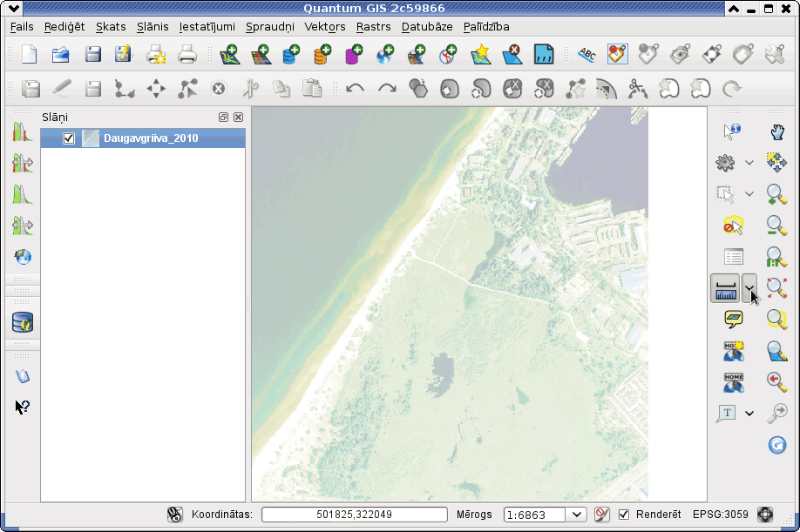
Task: Open the Rastrs menu
Action: tap(374, 26)
